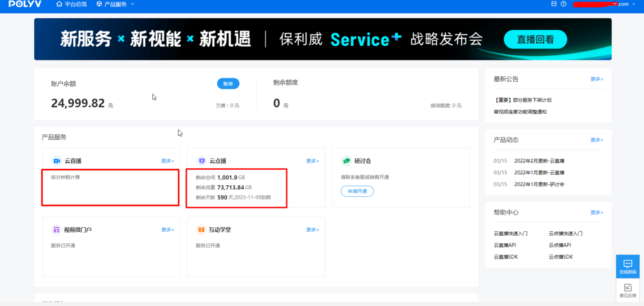This screenshot has height=306, width=644.
Task: Expand the 产品服务 dropdown menu
Action: [x=115, y=4]
